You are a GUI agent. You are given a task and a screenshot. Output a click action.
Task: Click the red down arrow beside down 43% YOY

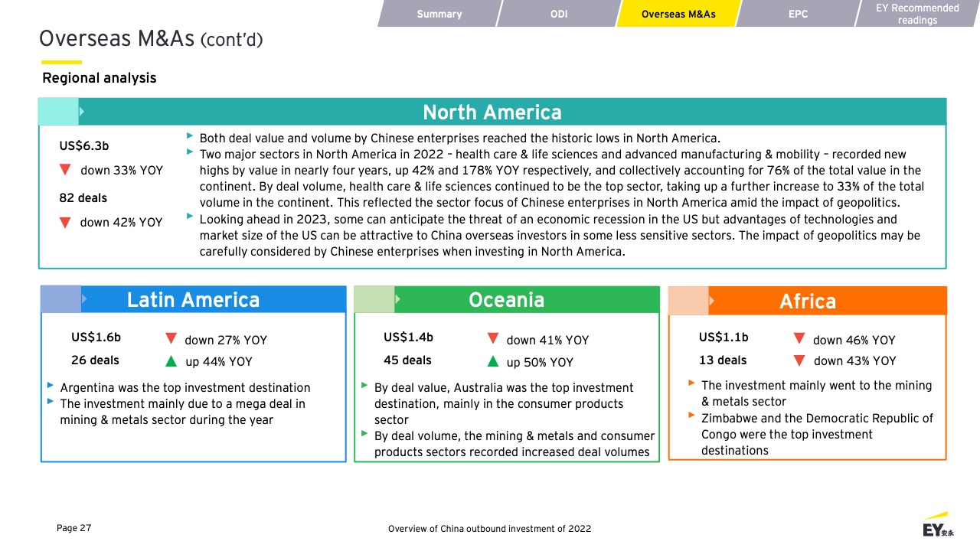[799, 360]
